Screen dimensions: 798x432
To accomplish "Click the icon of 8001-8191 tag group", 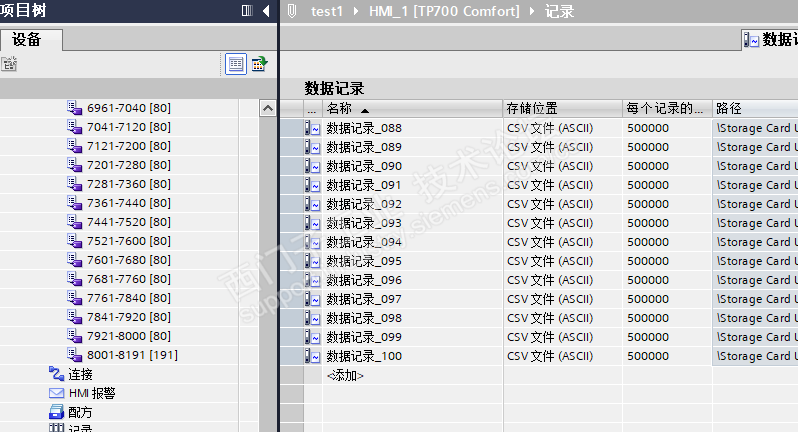I will tap(74, 354).
